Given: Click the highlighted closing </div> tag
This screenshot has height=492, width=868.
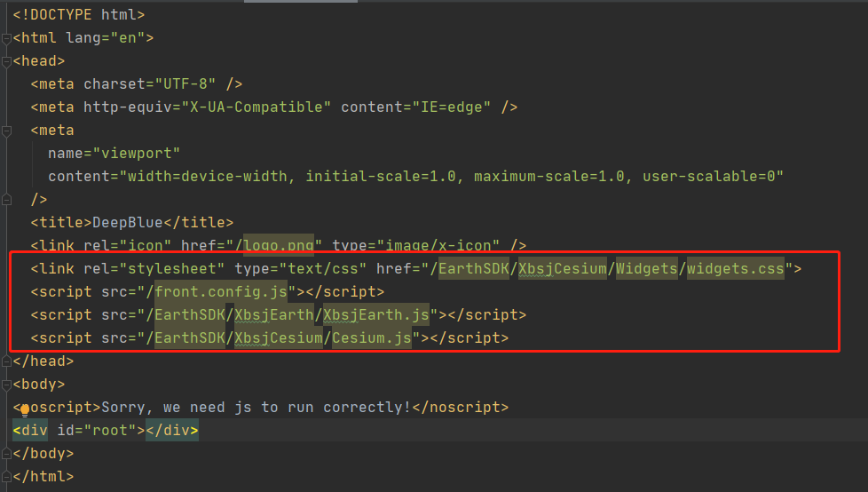Looking at the screenshot, I should click(172, 431).
